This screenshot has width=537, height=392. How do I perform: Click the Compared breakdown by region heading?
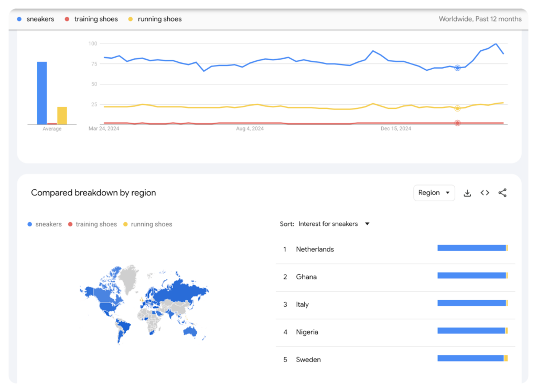(93, 193)
